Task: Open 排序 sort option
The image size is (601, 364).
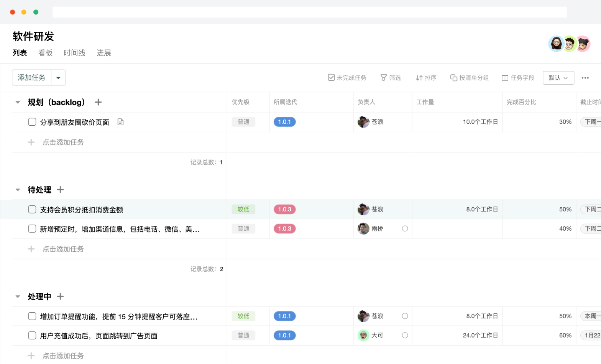Action: click(426, 78)
